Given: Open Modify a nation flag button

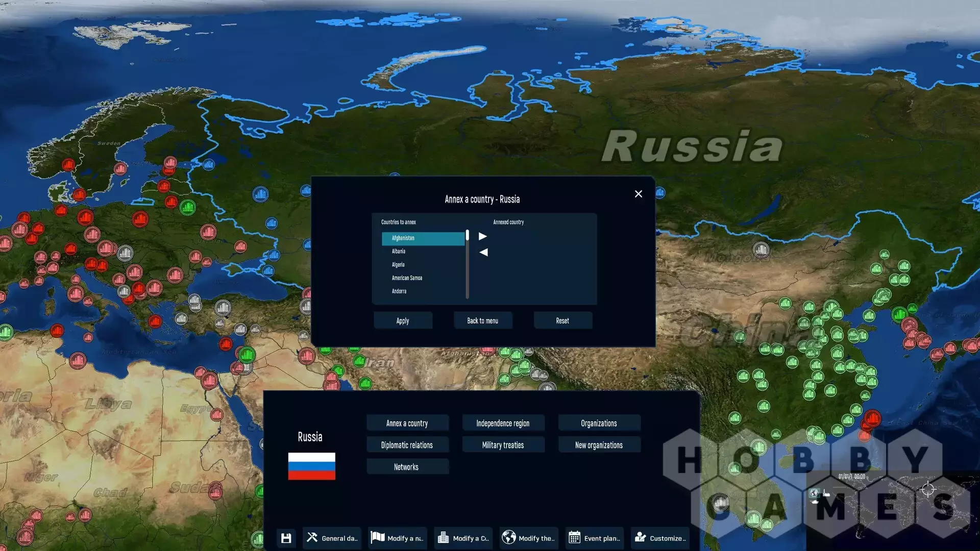Looking at the screenshot, I should tap(397, 538).
